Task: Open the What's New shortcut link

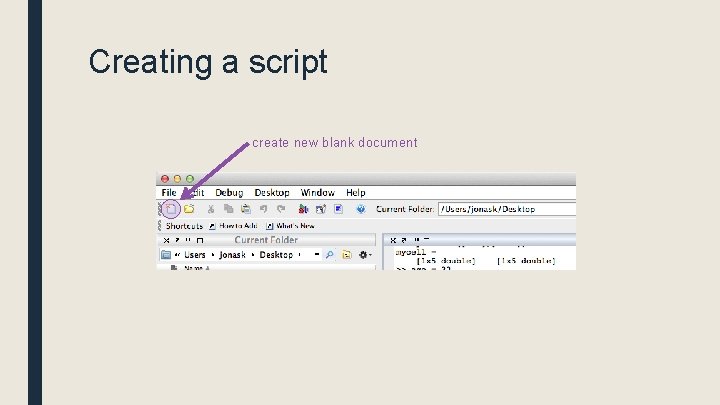Action: coord(291,226)
